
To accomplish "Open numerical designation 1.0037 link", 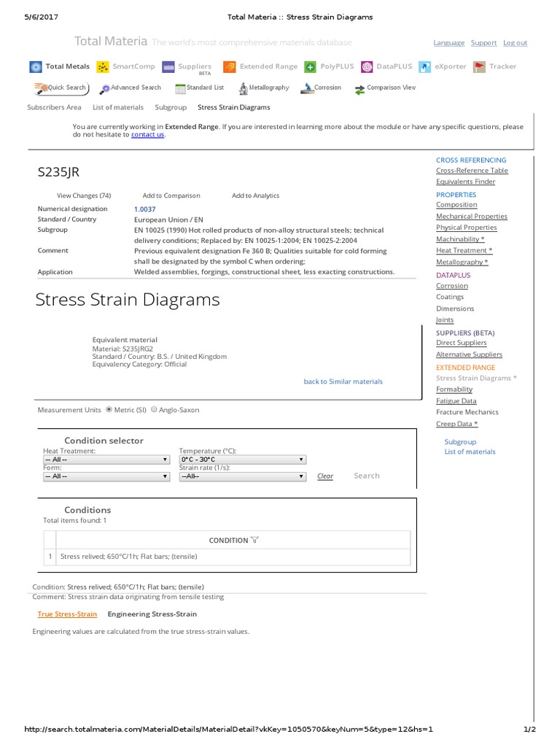I will click(x=145, y=209).
